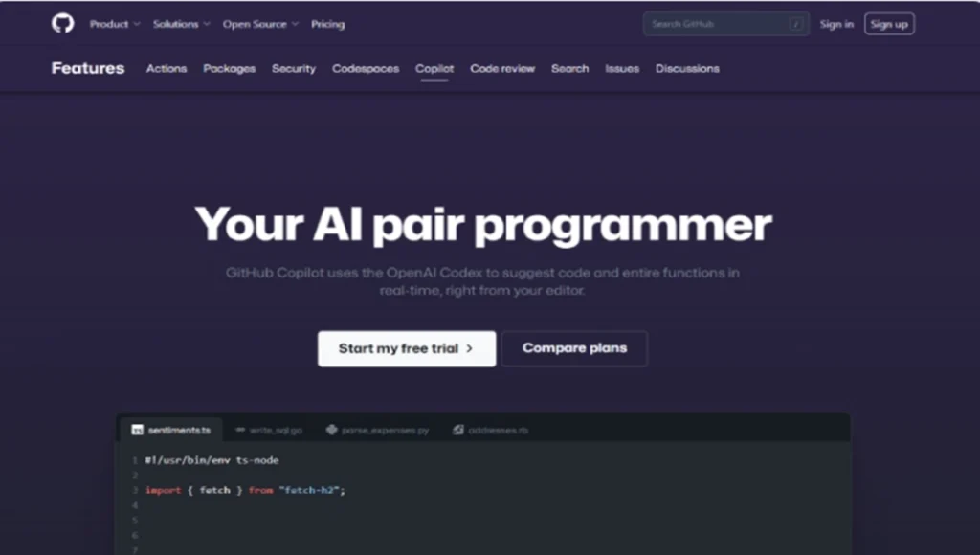Click the Python icon on parse_expenses.py tab
The image size is (980, 555).
(332, 430)
